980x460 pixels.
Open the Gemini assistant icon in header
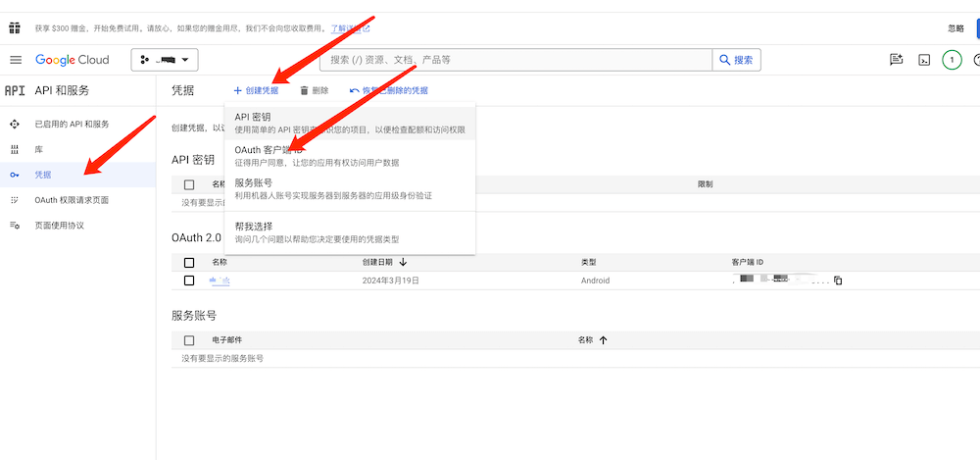pyautogui.click(x=896, y=60)
